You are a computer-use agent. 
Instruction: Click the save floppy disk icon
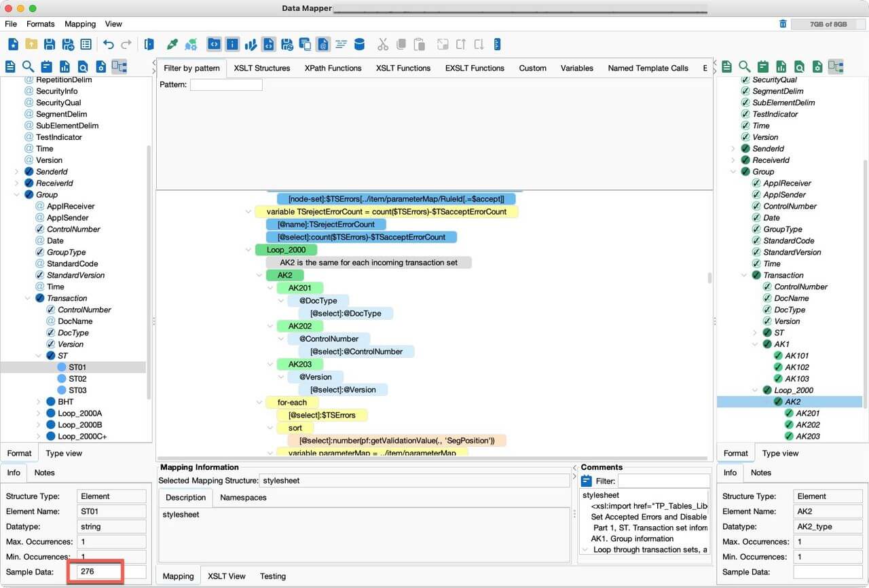[x=50, y=45]
